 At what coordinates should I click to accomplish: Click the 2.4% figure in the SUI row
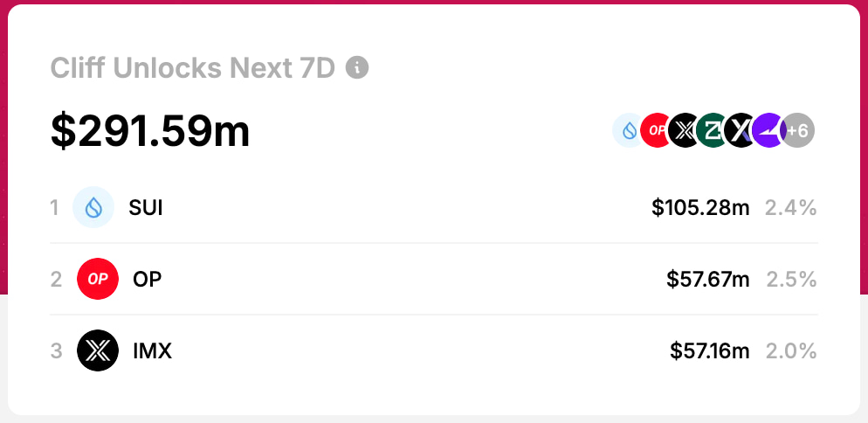[x=791, y=208]
